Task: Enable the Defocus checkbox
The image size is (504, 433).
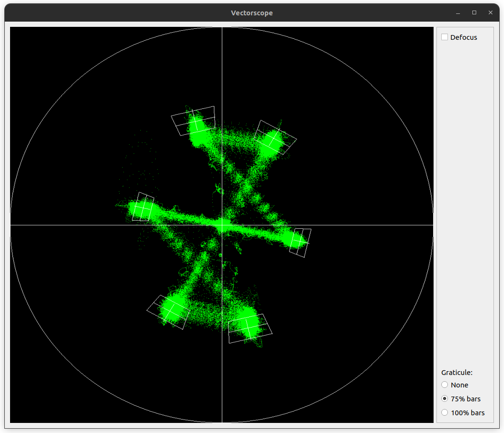Action: click(445, 37)
